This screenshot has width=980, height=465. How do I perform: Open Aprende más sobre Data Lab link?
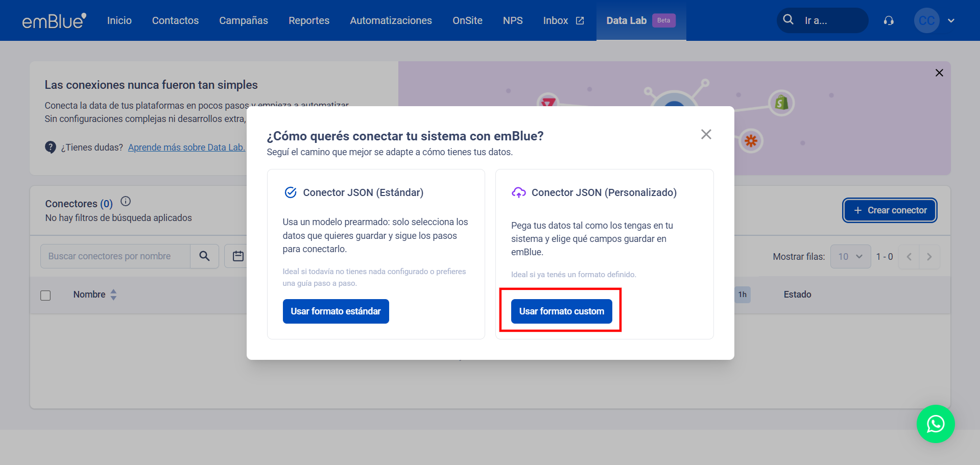pos(186,148)
